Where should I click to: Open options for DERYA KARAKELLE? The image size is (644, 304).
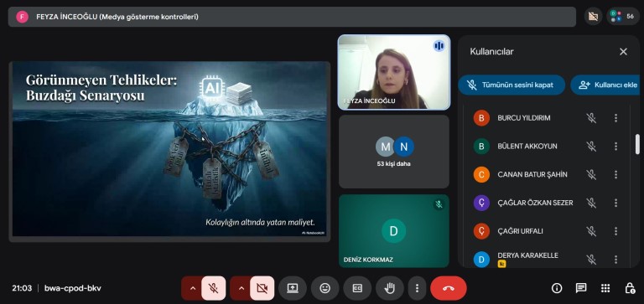615,260
